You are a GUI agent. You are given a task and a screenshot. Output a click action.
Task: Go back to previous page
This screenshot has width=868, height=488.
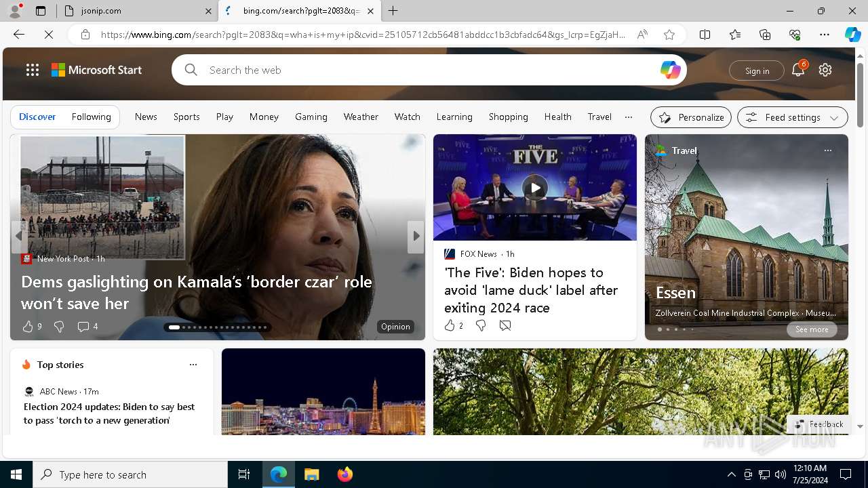(x=19, y=35)
